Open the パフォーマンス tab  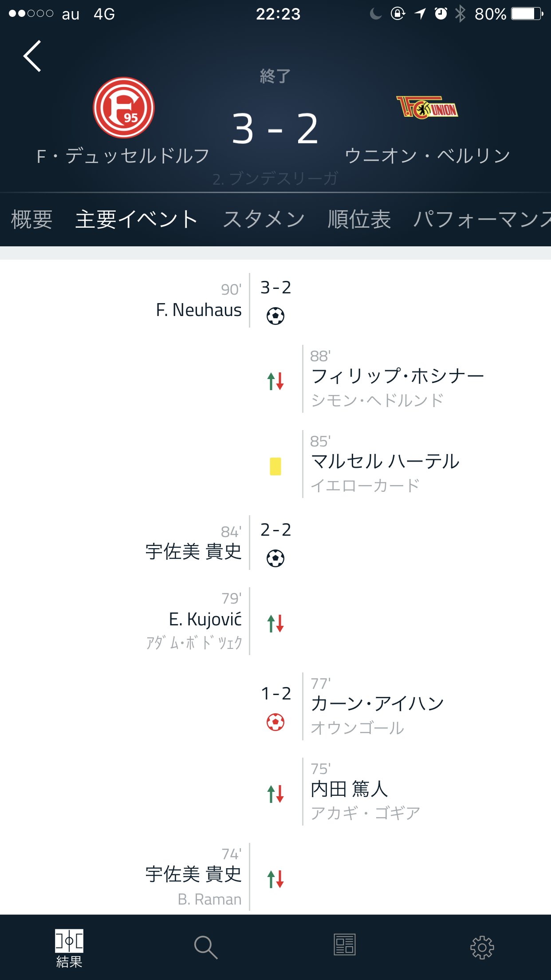click(482, 219)
